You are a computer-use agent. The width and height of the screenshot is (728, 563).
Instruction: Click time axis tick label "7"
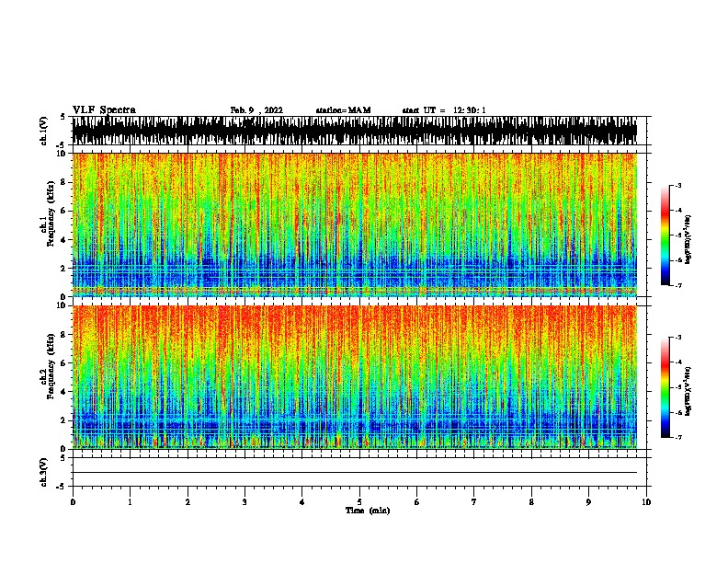click(x=474, y=502)
